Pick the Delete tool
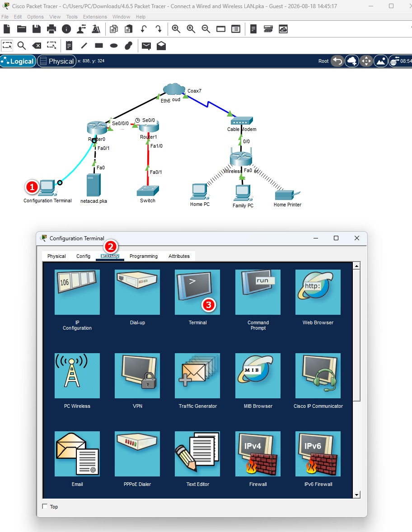This screenshot has height=532, width=412. coord(37,46)
